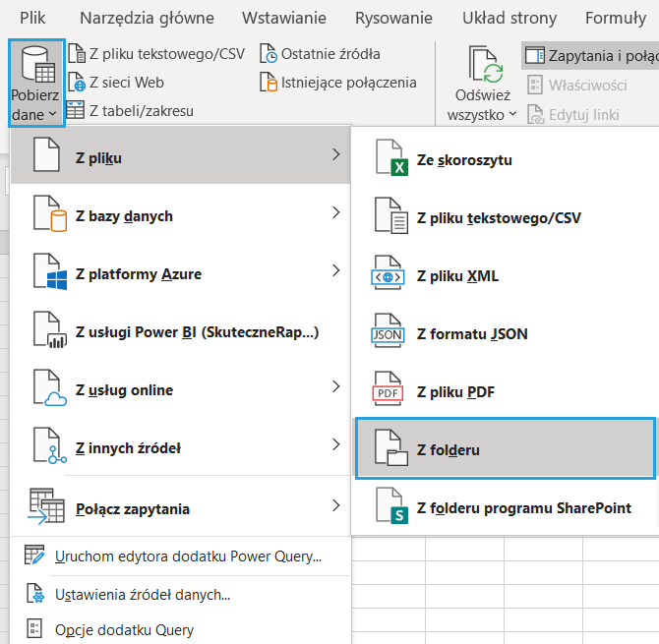Image resolution: width=659 pixels, height=644 pixels.
Task: Choose Z folderu from the submenu
Action: click(x=448, y=450)
